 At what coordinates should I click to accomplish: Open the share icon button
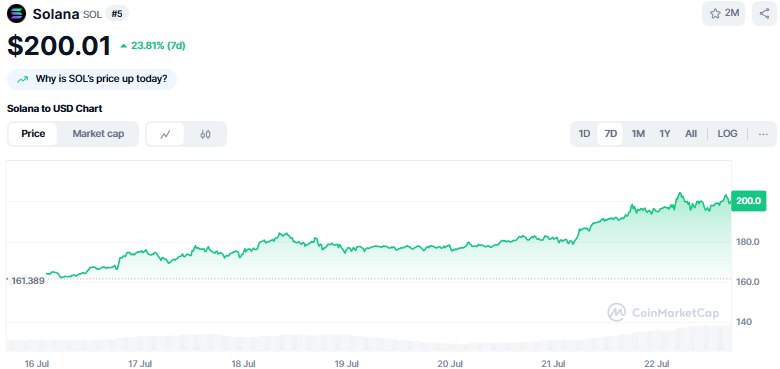tap(764, 13)
